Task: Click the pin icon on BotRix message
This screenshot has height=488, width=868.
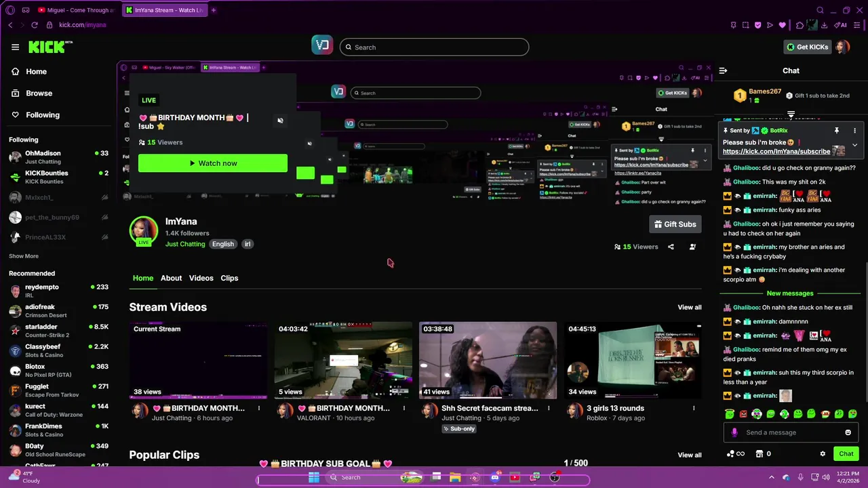Action: (837, 130)
